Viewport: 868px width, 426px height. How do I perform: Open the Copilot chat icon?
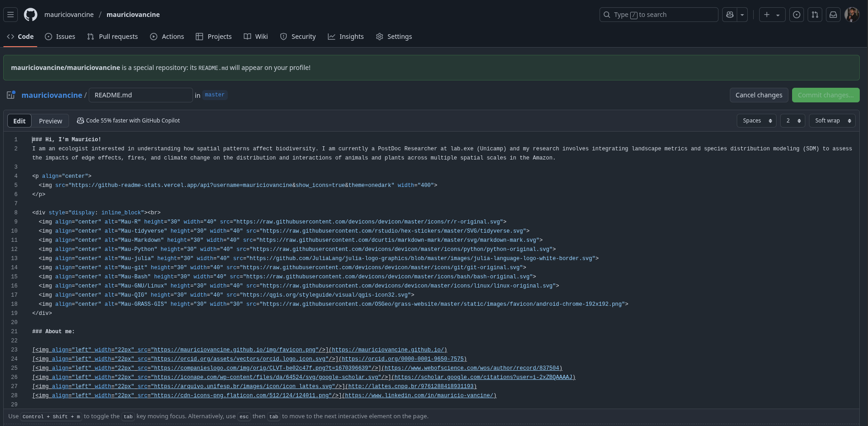pos(730,15)
